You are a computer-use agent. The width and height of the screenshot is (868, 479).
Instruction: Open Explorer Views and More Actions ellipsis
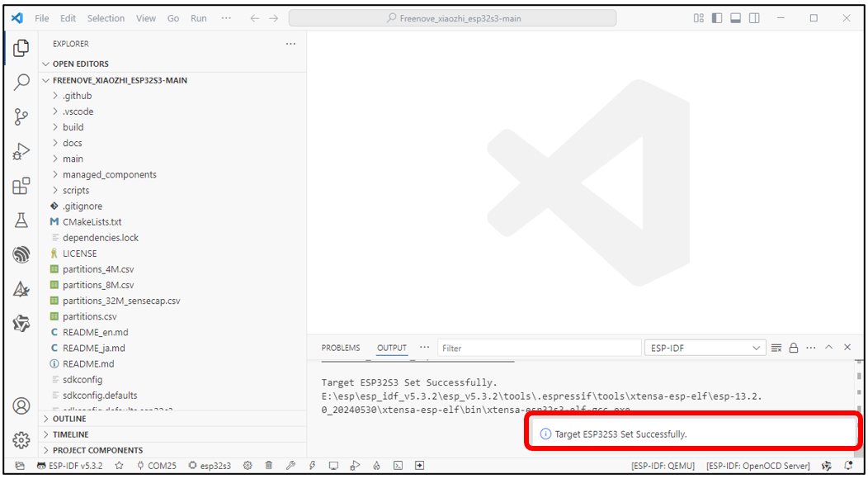[290, 44]
